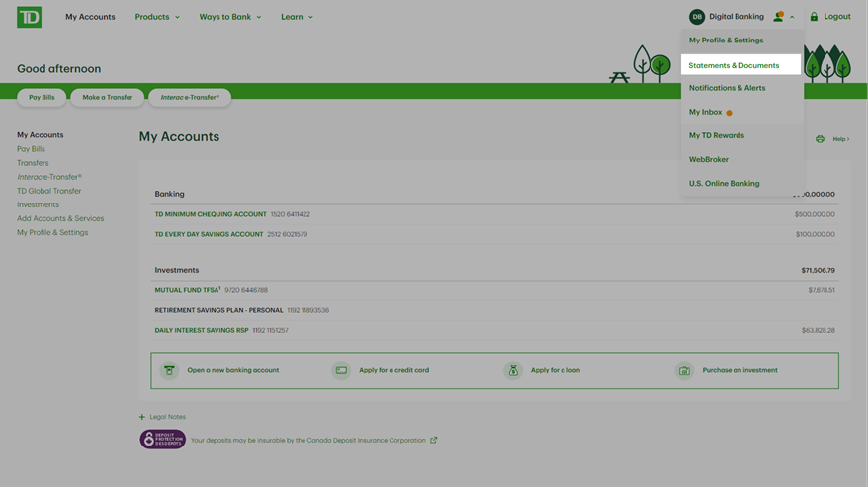
Task: Click the $63,828.28 RSP balance
Action: (x=819, y=330)
